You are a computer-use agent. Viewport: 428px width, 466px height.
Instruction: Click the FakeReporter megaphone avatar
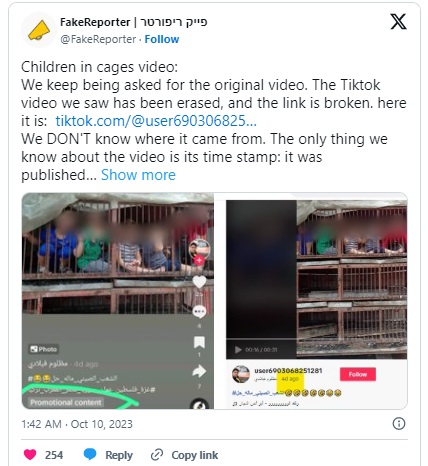pyautogui.click(x=39, y=30)
